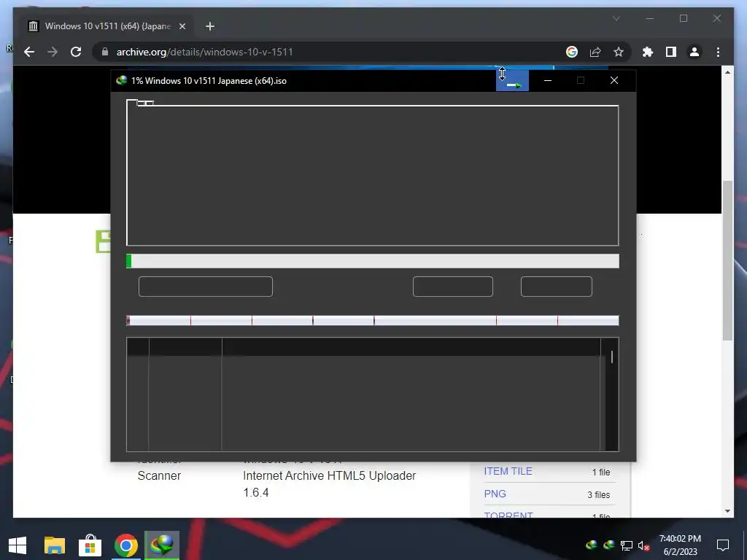Open the PNG files download link
Viewport: 747px width, 560px height.
495,494
